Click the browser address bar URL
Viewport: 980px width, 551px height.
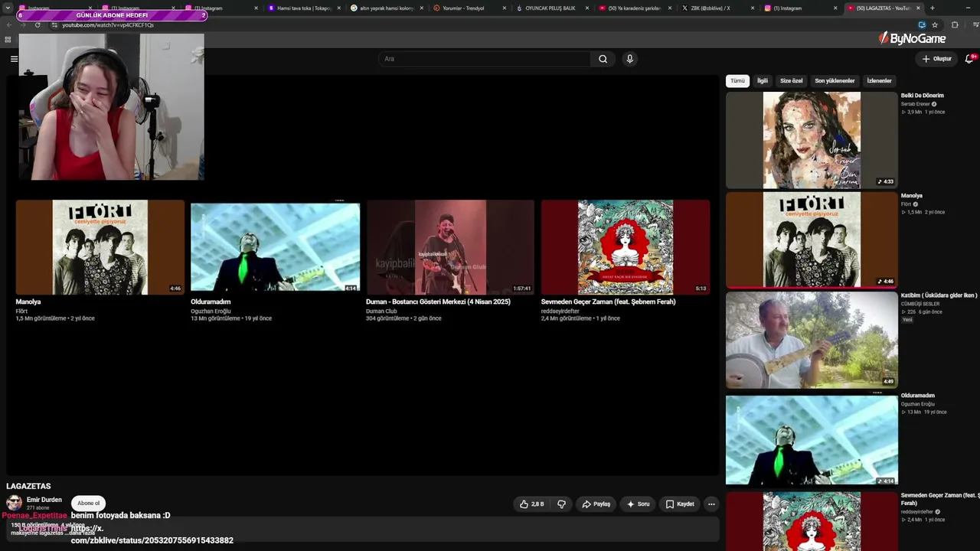click(108, 25)
